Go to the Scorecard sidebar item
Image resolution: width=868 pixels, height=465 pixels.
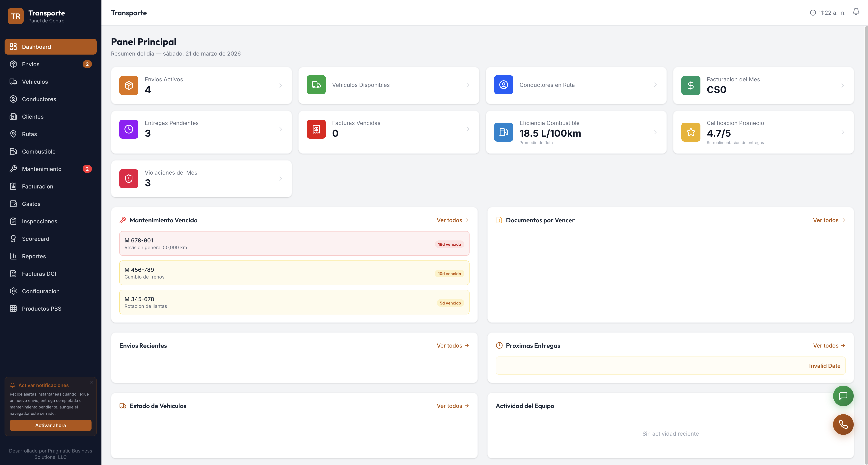pos(35,239)
